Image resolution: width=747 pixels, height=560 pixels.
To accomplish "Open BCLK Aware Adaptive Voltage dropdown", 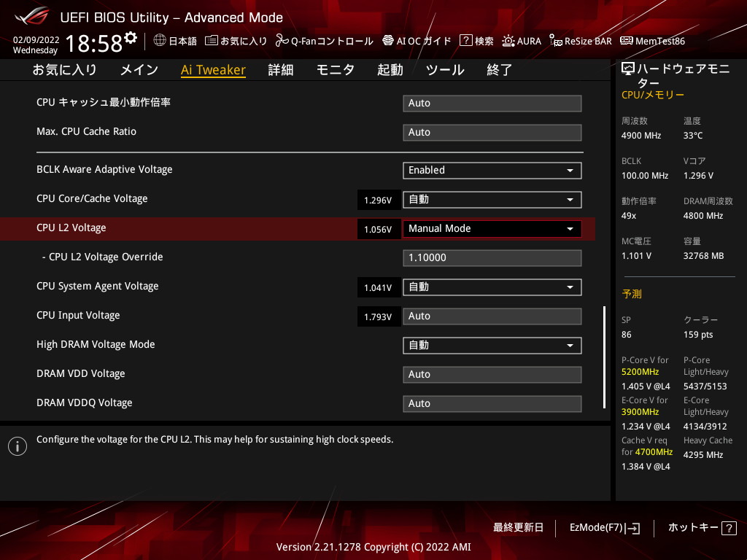I will (492, 171).
